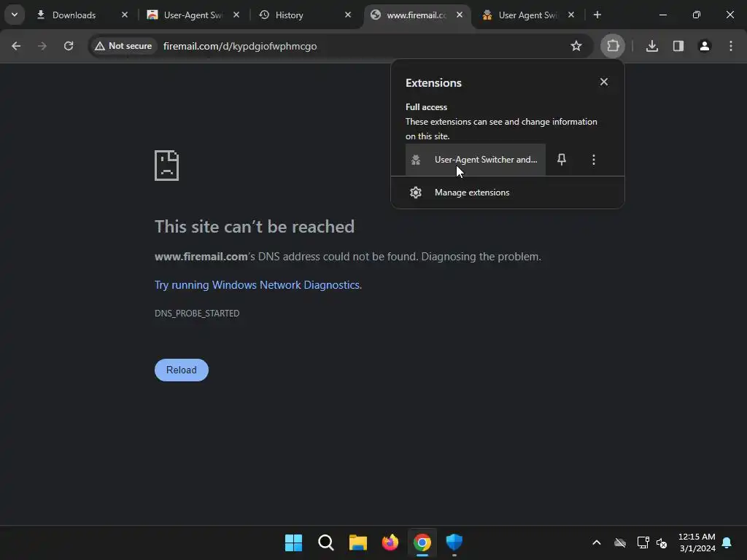Click Chrome icon in taskbar

pyautogui.click(x=422, y=542)
